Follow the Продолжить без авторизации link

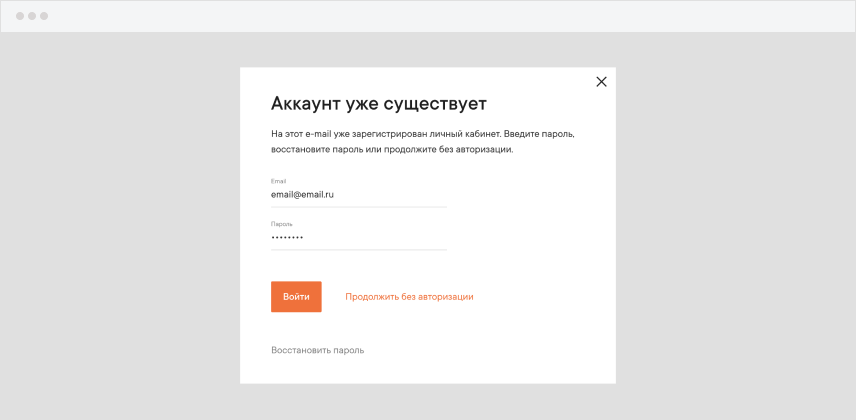(x=409, y=297)
